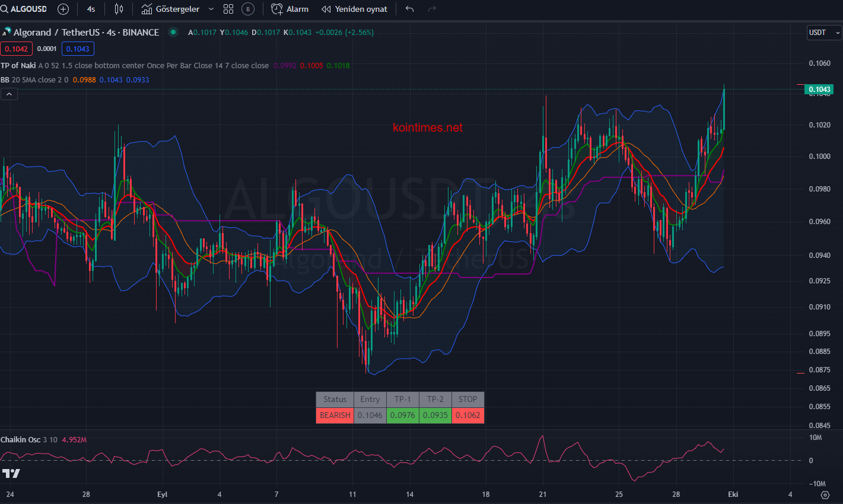Open the chart settings gear icon
The image size is (843, 504).
825,495
